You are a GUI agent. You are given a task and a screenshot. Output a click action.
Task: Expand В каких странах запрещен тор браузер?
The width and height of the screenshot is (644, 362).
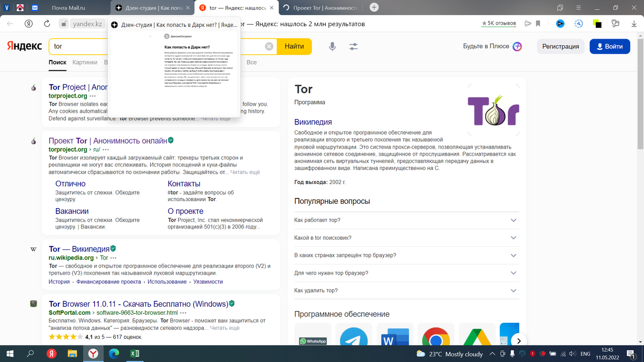pyautogui.click(x=406, y=255)
